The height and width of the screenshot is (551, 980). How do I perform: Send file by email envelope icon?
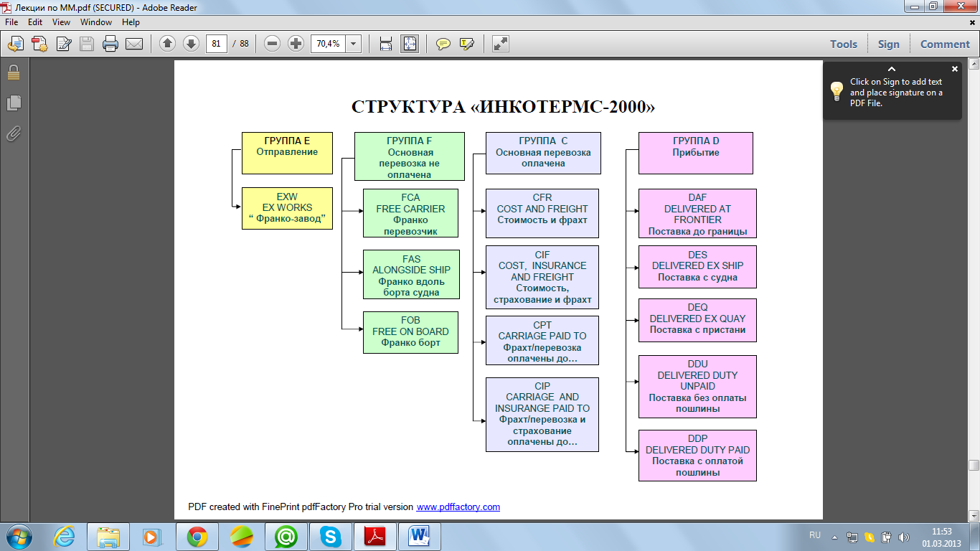tap(134, 44)
